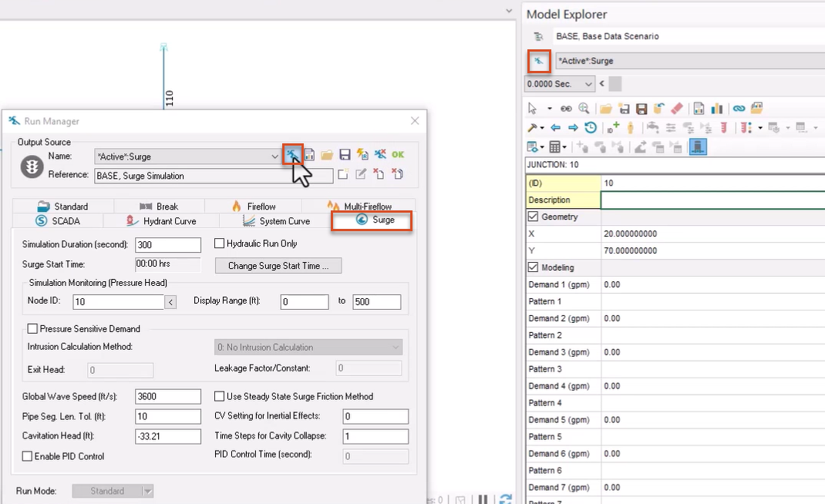This screenshot has width=825, height=504.
Task: Click the Display Range maximum field showing 500
Action: click(377, 301)
